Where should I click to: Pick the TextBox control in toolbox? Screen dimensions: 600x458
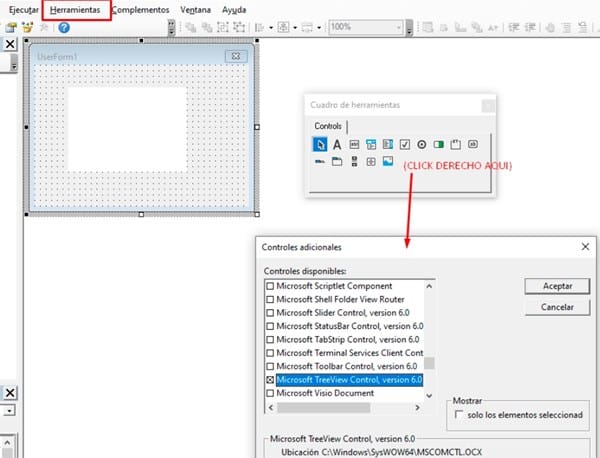(354, 144)
